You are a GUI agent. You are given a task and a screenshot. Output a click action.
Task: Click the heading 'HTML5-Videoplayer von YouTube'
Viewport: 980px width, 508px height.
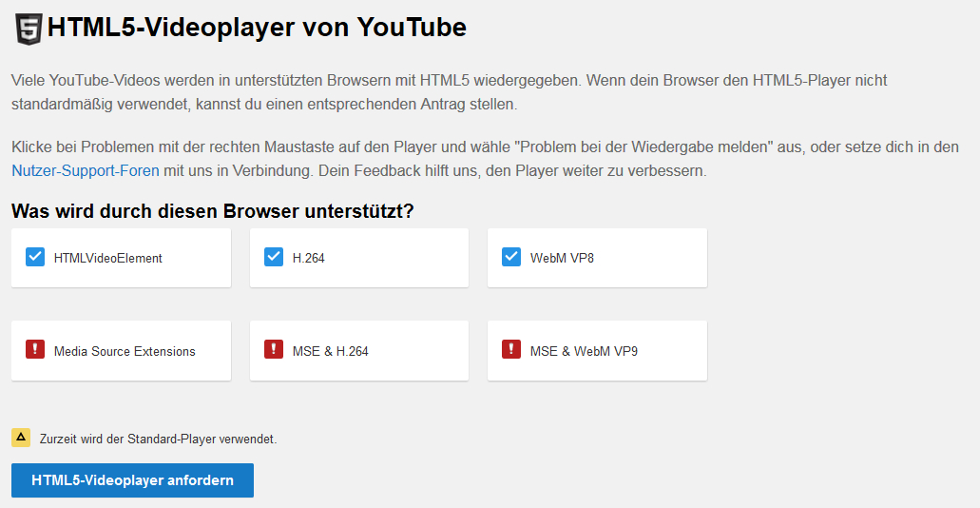pos(257,29)
